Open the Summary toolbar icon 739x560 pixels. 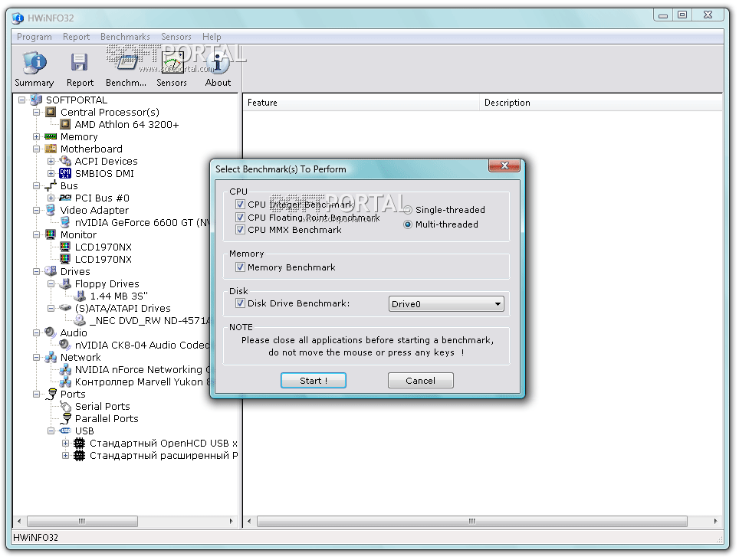34,63
